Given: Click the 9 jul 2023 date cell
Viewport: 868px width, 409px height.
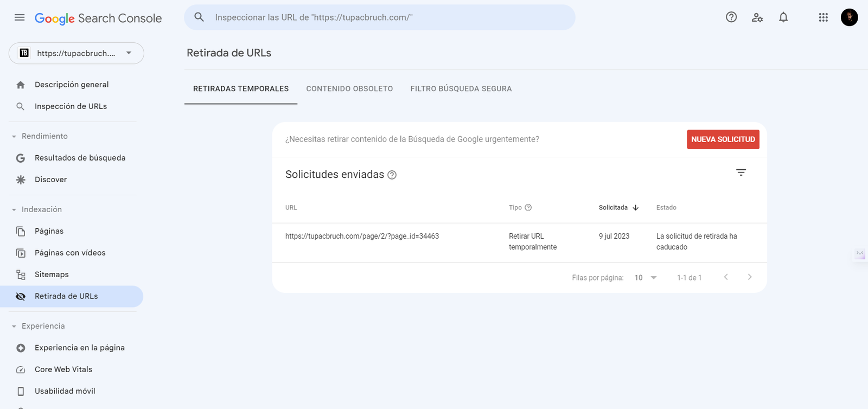Looking at the screenshot, I should tap(614, 236).
